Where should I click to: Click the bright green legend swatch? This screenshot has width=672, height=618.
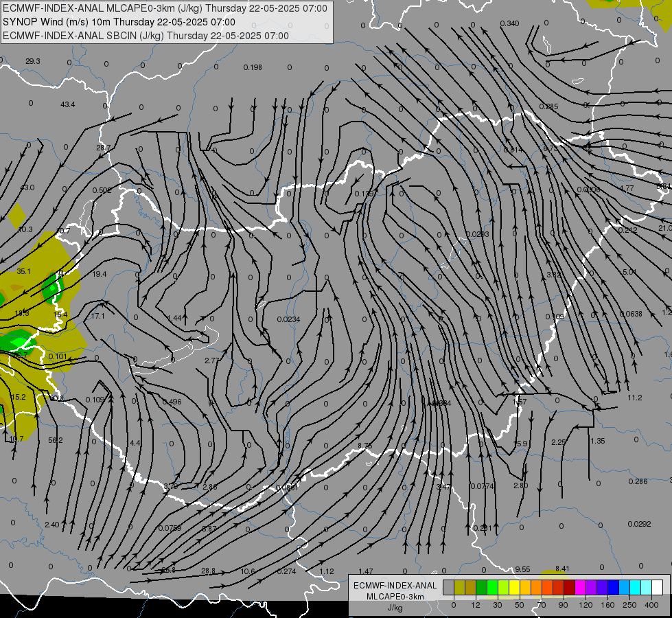pyautogui.click(x=492, y=587)
